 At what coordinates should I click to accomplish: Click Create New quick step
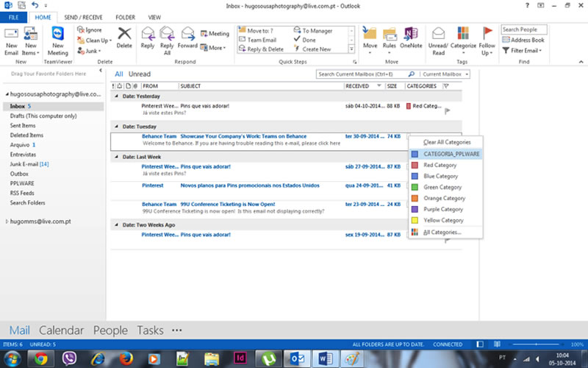[312, 49]
